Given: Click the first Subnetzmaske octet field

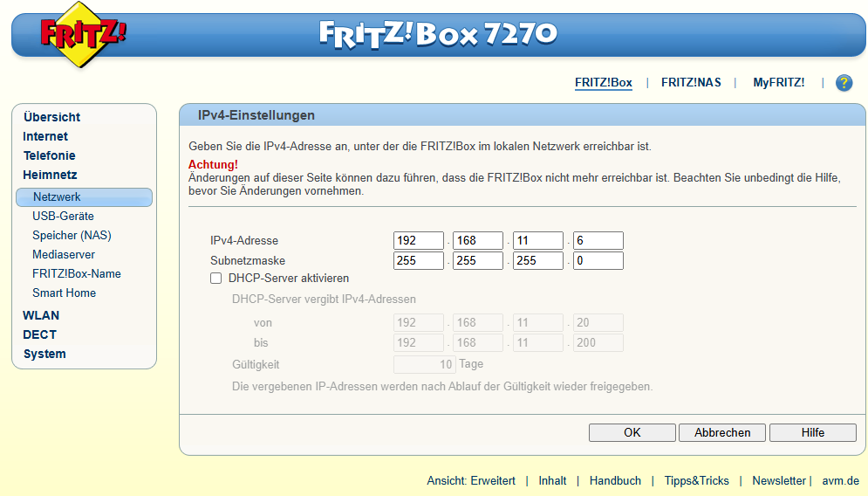Looking at the screenshot, I should click(419, 261).
